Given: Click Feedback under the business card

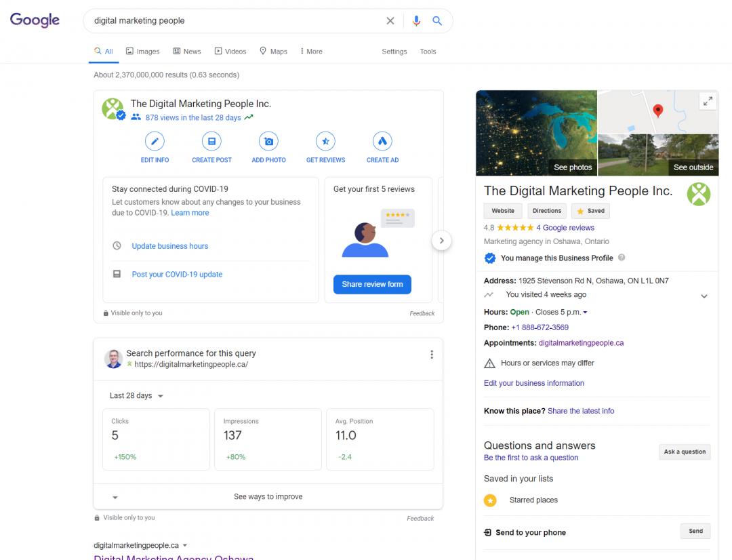Looking at the screenshot, I should [x=422, y=313].
